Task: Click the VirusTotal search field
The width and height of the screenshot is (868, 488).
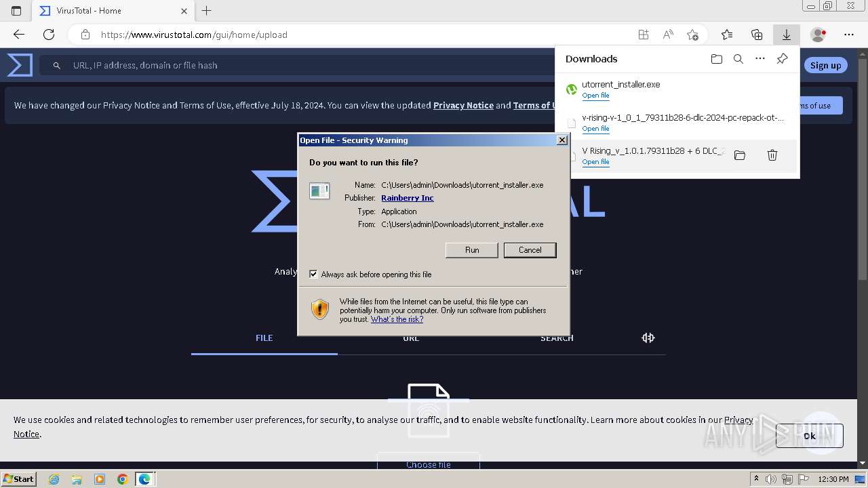Action: pos(298,65)
